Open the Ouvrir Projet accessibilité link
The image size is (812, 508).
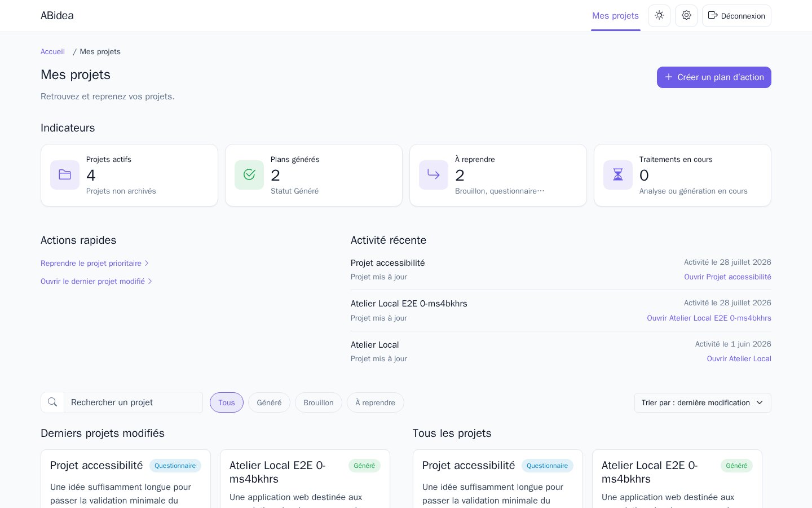[727, 277]
